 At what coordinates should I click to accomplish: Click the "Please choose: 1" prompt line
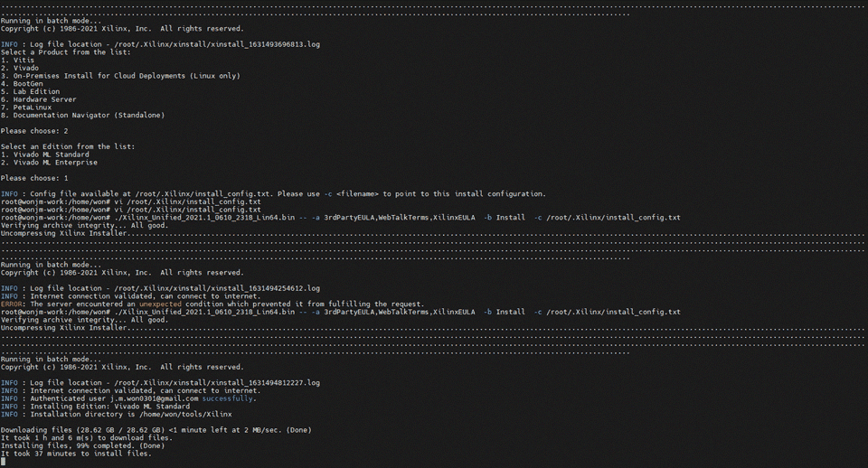pos(34,178)
